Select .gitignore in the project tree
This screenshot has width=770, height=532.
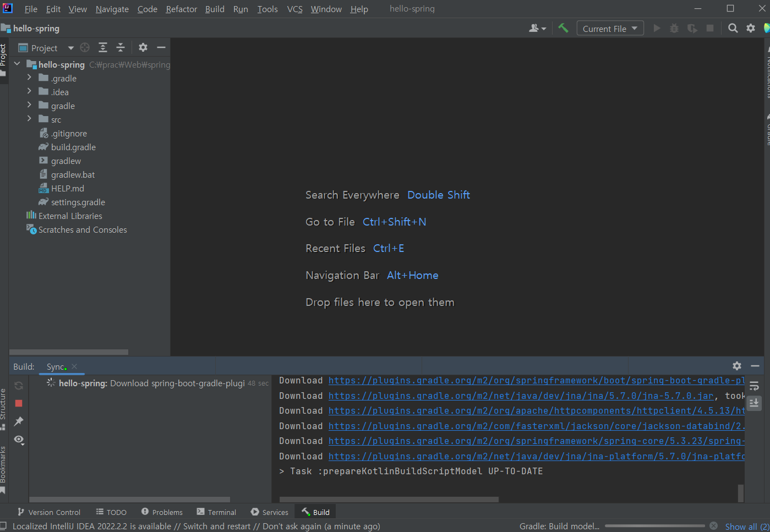pos(69,133)
